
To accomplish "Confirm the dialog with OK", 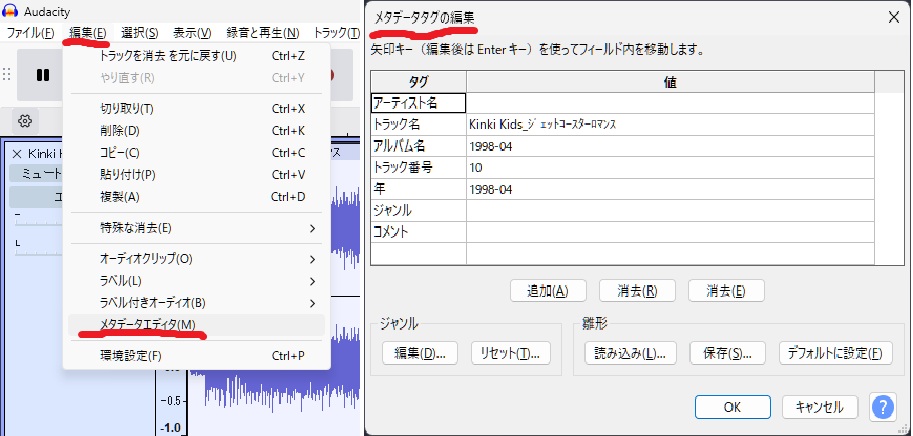I will tap(732, 407).
